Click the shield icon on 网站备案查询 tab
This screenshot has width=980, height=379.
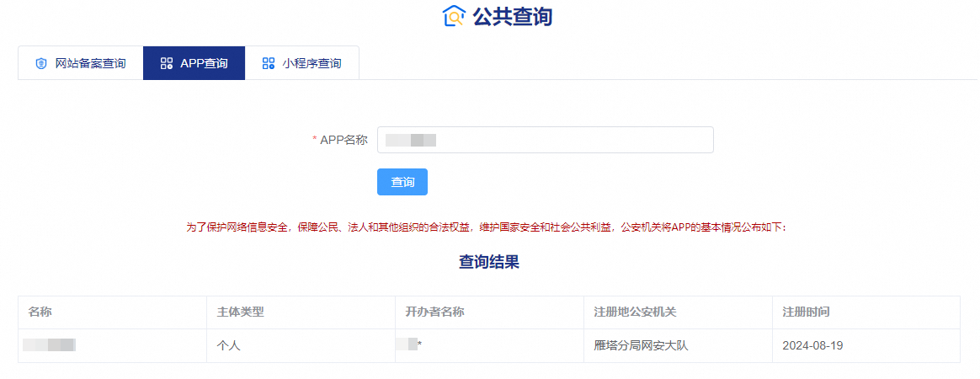pos(40,63)
